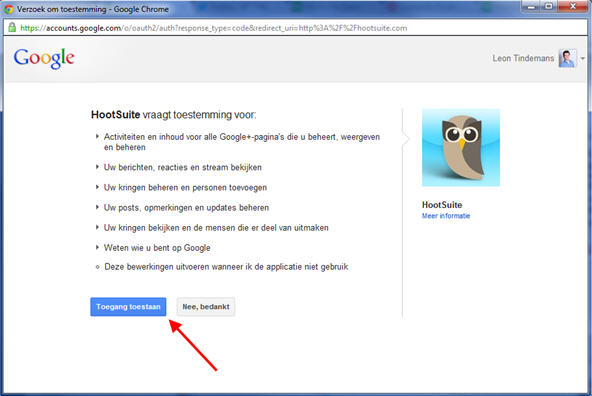Expand kringen bekijken permission arrow
This screenshot has width=592, height=396.
(x=97, y=227)
